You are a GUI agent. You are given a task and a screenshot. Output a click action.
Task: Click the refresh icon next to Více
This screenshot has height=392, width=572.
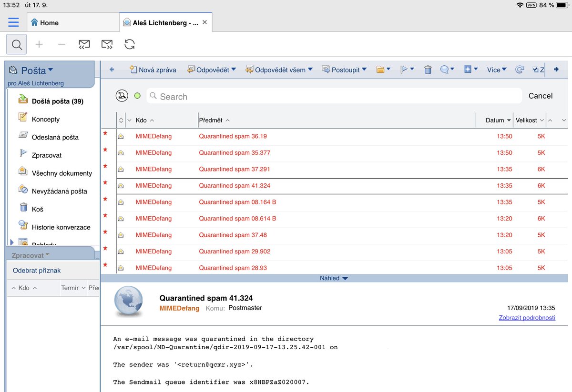[x=520, y=70]
